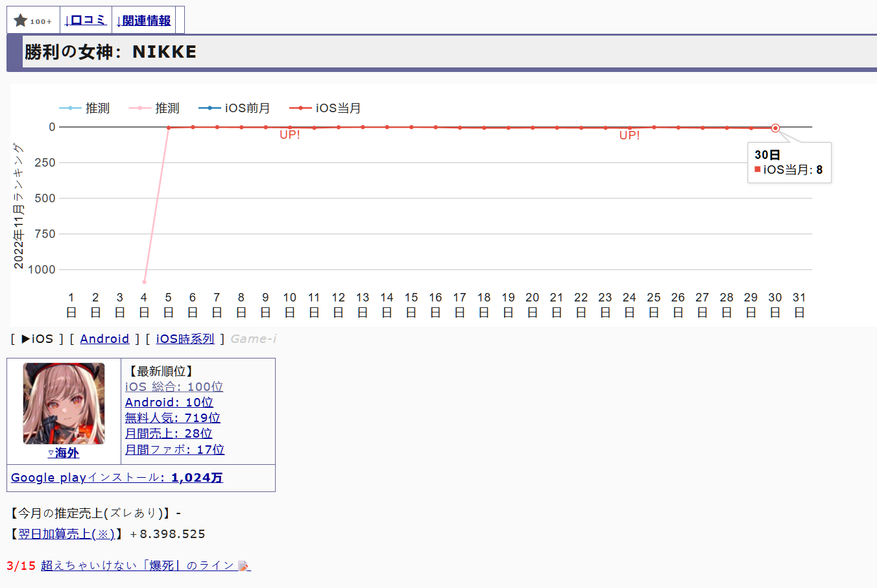The height and width of the screenshot is (588, 877).
Task: Click the 2022年11月ランキング axis title
Action: (19, 206)
